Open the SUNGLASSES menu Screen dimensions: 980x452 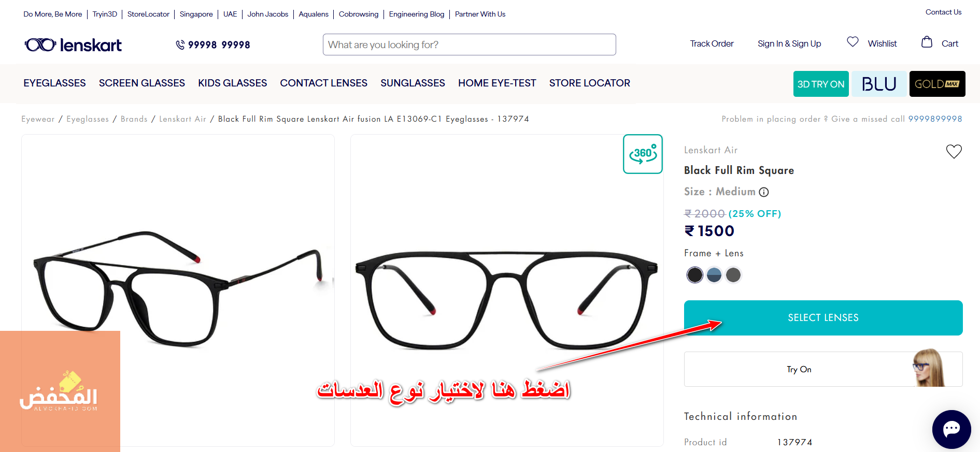413,83
